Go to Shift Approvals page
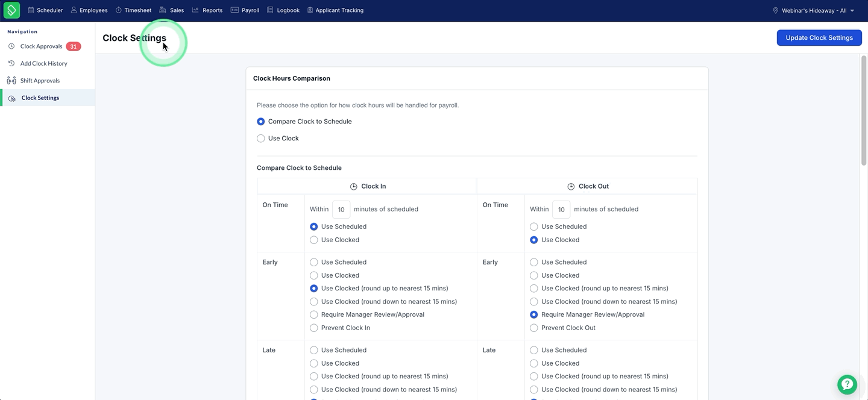This screenshot has height=400, width=868. (40, 81)
